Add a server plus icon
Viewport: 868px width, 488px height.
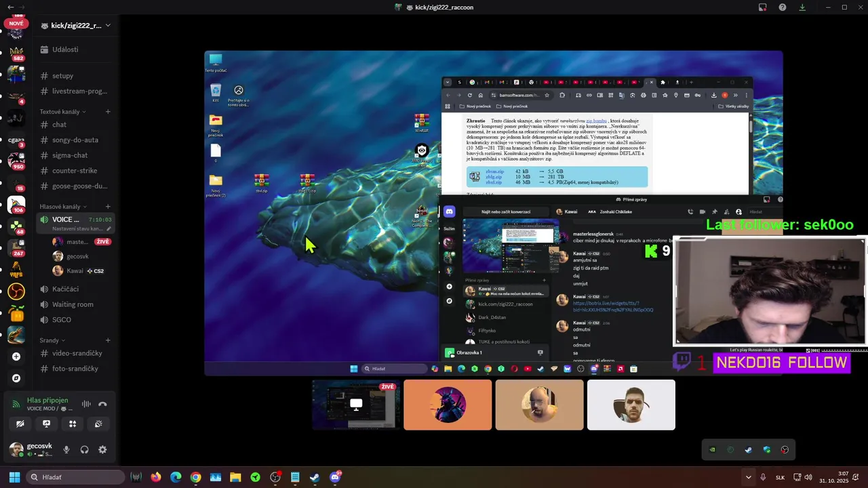point(16,357)
